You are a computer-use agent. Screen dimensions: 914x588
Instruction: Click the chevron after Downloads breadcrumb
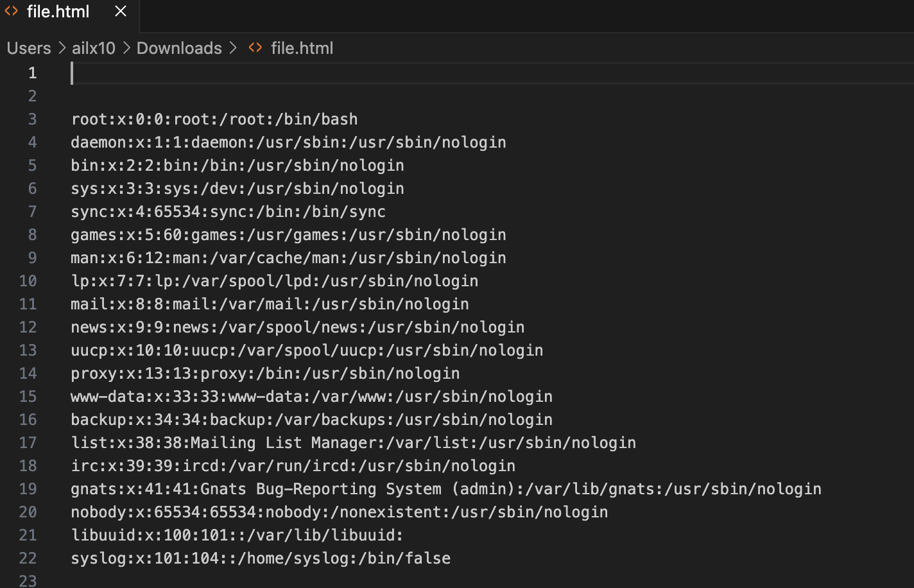click(x=233, y=48)
